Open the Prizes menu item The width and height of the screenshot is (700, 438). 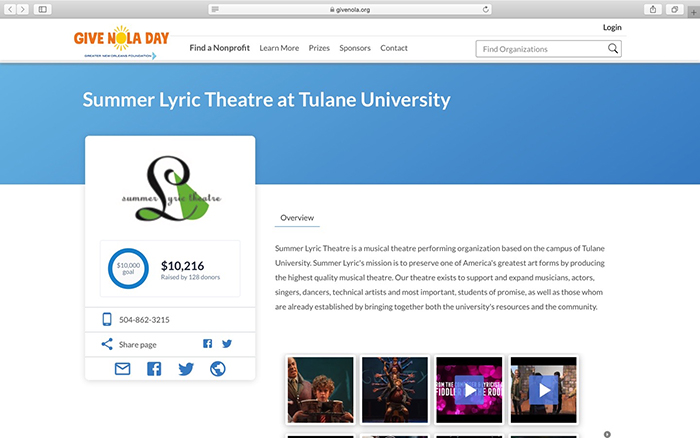319,48
